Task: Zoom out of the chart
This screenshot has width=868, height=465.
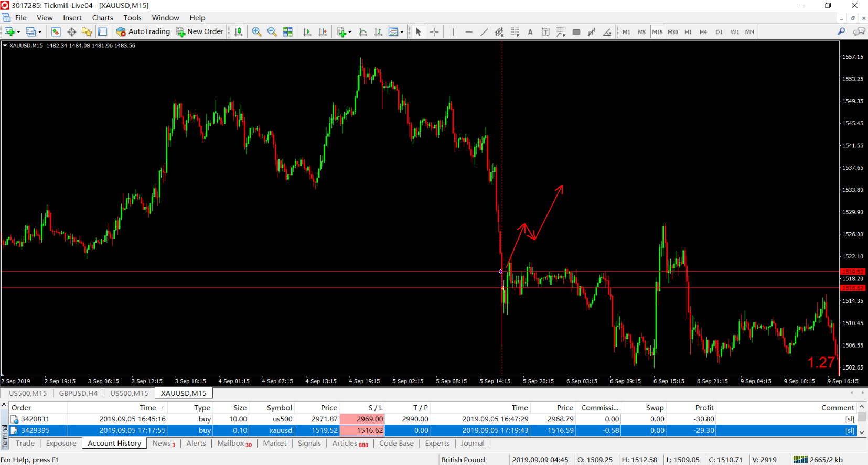Action: coord(272,32)
